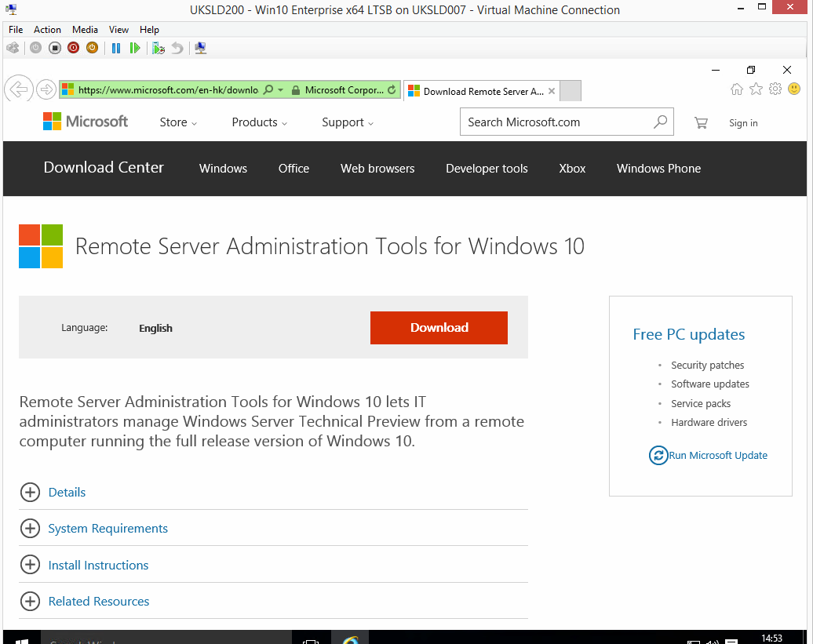Image resolution: width=813 pixels, height=644 pixels.
Task: Shut down the VM using the red power icon
Action: point(73,48)
